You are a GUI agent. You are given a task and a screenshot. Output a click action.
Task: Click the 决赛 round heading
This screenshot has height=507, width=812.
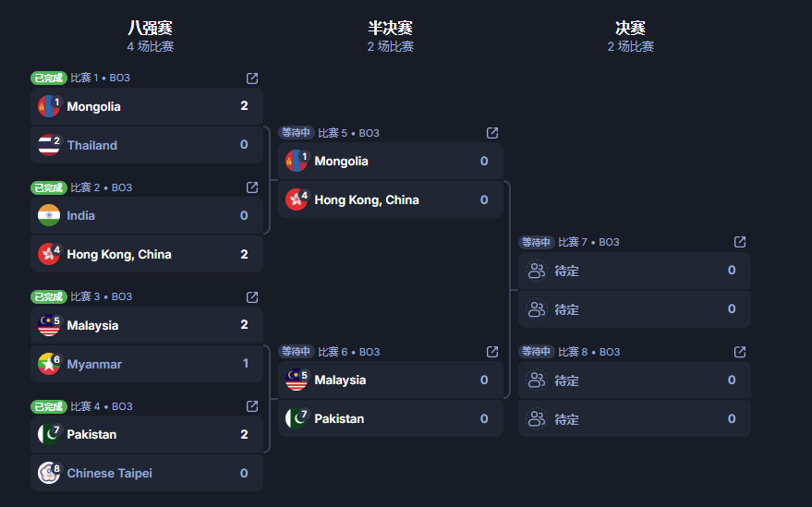[630, 28]
